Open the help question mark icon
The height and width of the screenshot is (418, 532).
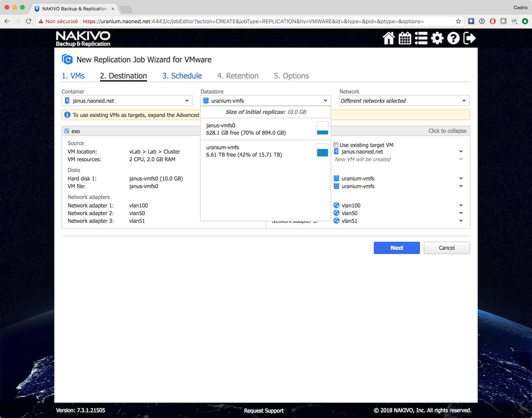[453, 38]
